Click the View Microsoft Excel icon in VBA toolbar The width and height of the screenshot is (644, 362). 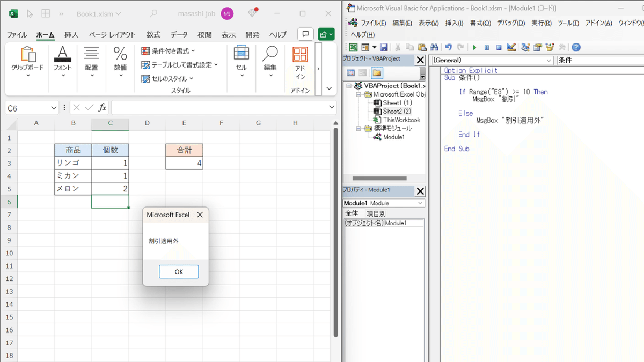pyautogui.click(x=353, y=47)
